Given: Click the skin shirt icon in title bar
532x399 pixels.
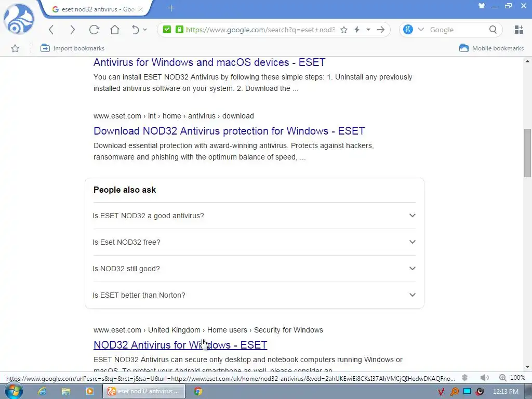Looking at the screenshot, I should click(482, 6).
